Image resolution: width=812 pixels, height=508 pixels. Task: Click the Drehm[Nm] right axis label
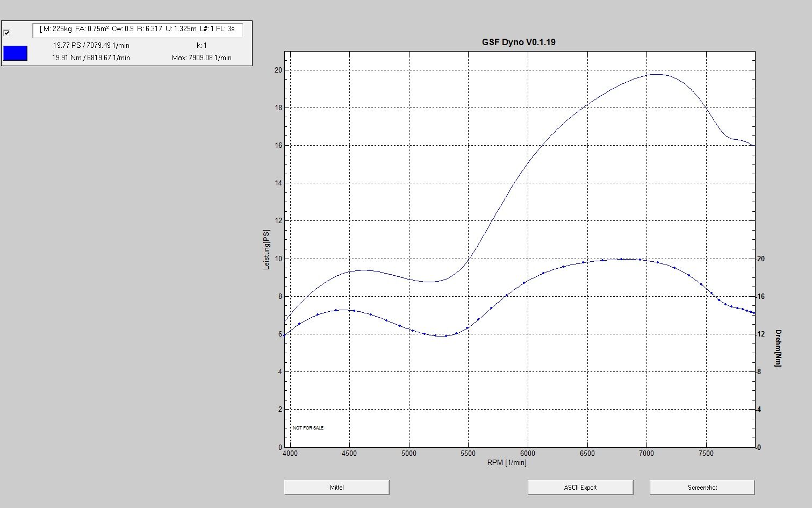pos(777,348)
